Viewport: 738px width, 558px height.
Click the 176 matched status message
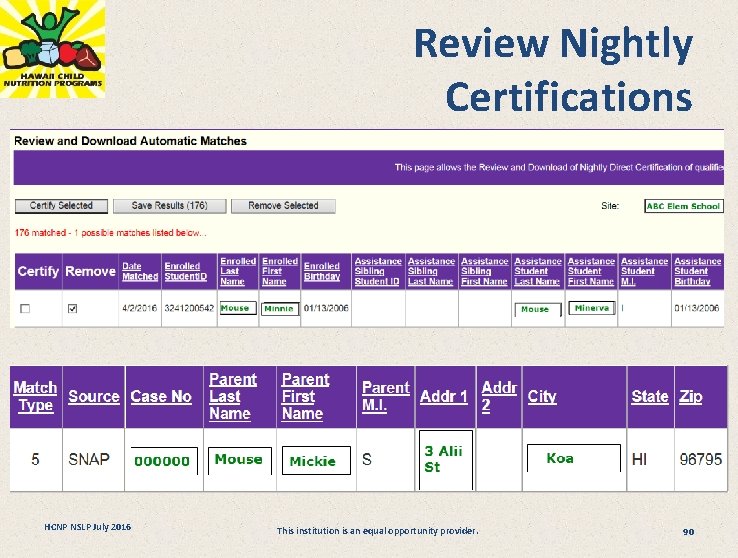click(110, 233)
